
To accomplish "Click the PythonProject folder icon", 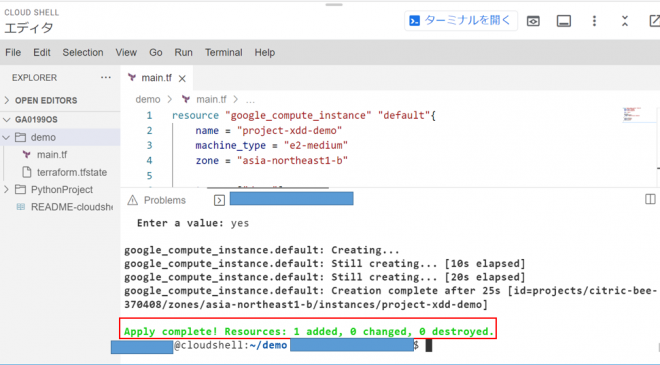I will coord(20,189).
